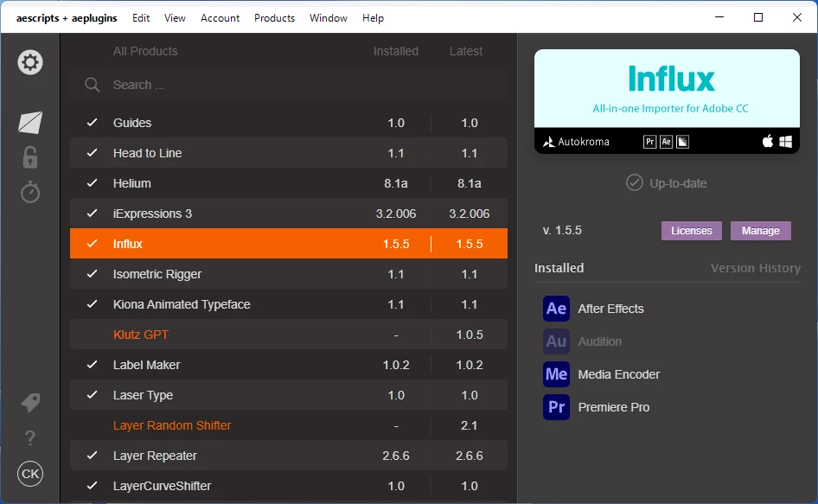Viewport: 818px width, 504px height.
Task: Click After Effects in installed list
Action: point(610,309)
